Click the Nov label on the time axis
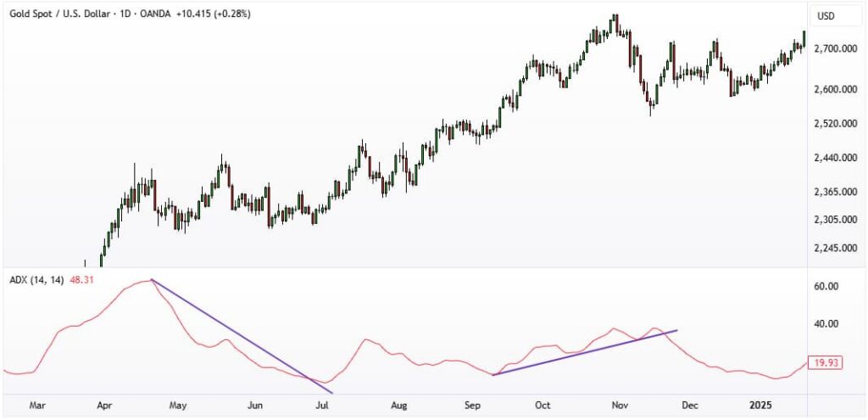Viewport: 868px width, 420px height. point(620,406)
